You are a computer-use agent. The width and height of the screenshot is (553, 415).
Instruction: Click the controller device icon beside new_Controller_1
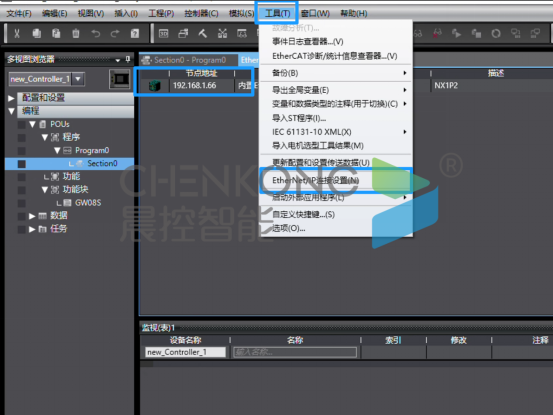tap(120, 79)
